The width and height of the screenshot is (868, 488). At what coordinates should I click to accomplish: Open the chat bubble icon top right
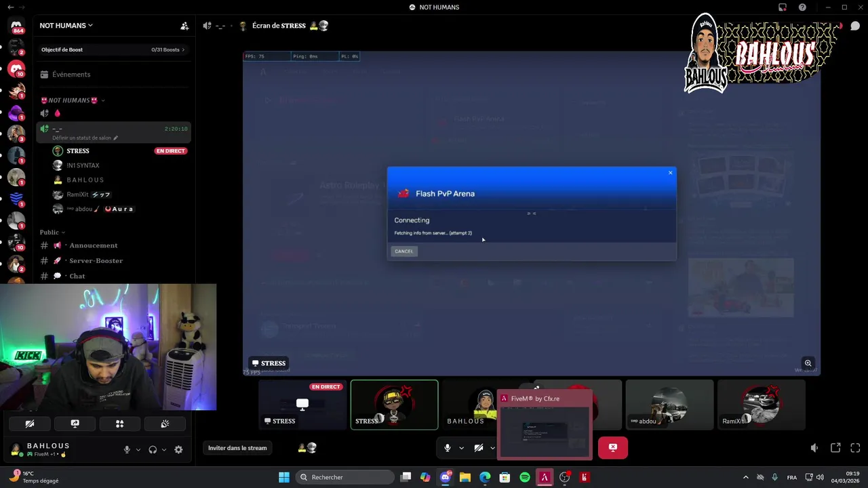(855, 26)
